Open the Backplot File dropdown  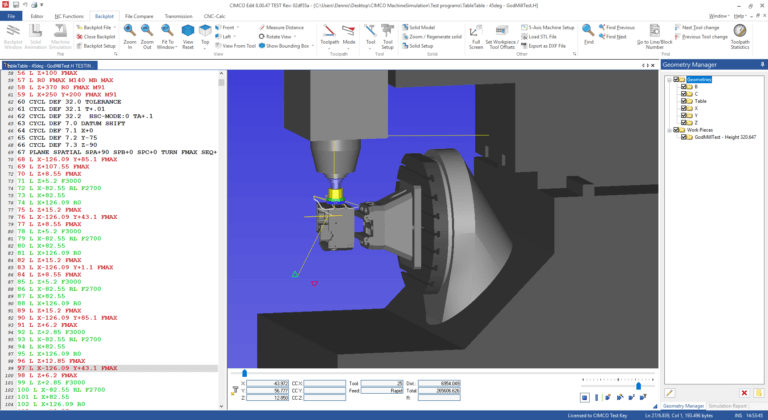coord(96,27)
